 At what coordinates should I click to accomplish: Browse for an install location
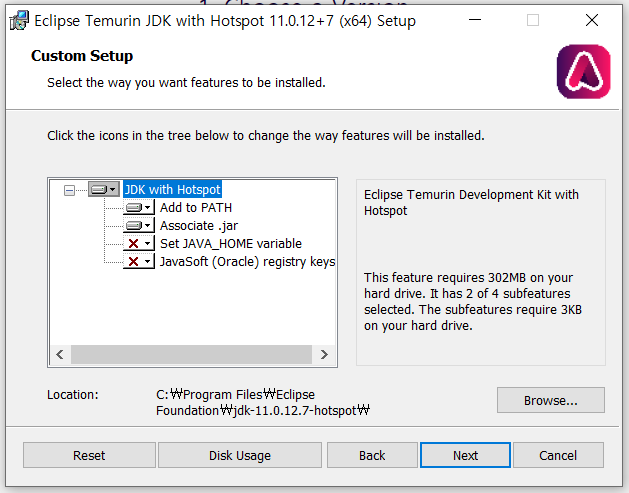pos(551,400)
